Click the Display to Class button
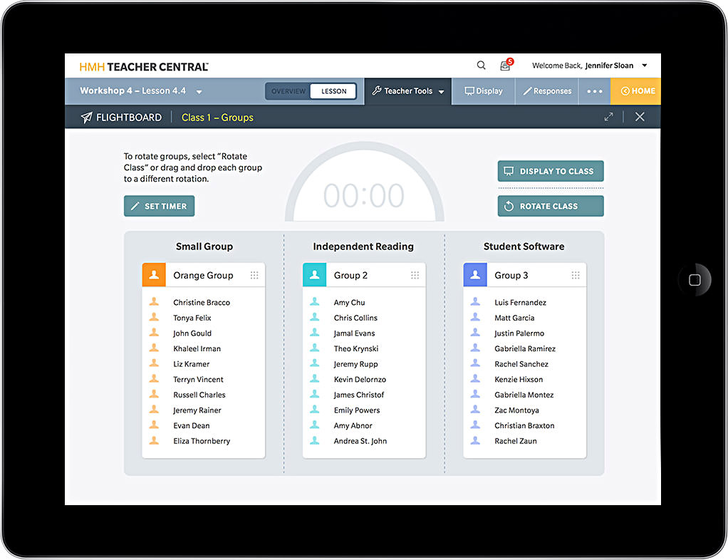This screenshot has width=728, height=560. pos(550,172)
